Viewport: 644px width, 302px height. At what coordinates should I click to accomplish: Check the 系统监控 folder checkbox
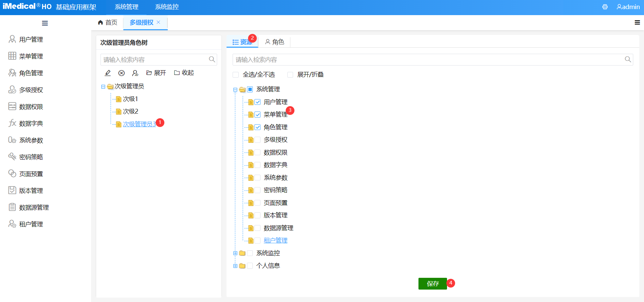tap(250, 253)
